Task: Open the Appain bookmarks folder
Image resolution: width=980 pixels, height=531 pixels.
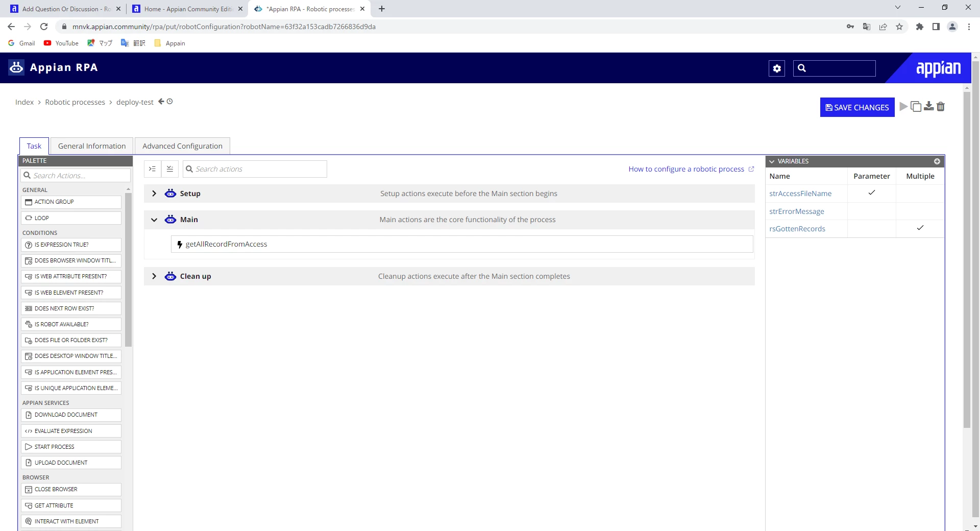Action: click(x=170, y=43)
